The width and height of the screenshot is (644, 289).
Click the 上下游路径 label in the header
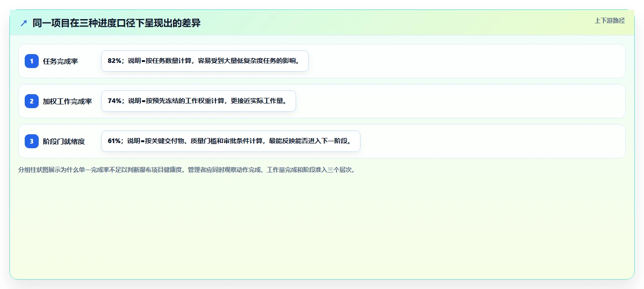609,21
